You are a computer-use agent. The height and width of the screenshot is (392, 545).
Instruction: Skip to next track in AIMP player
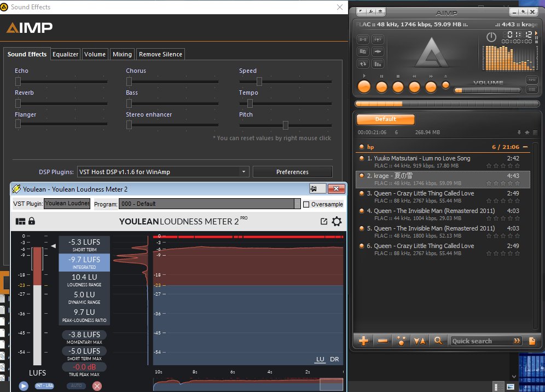point(431,87)
